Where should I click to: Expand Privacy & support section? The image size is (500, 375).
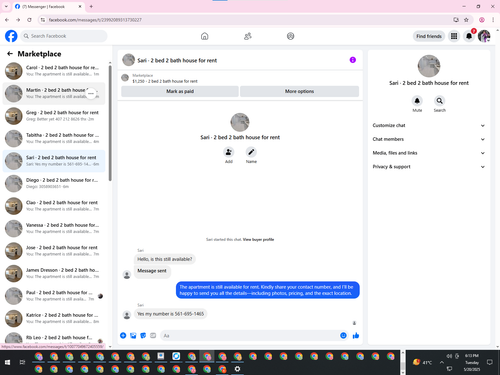tap(429, 167)
